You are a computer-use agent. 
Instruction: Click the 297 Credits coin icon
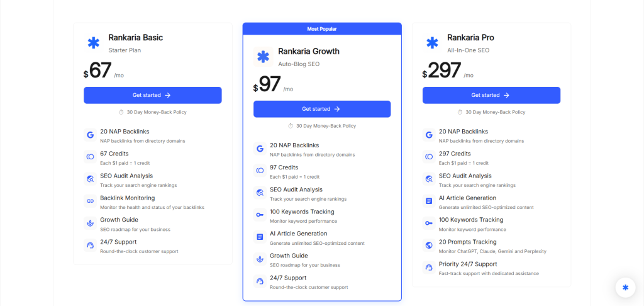429,157
